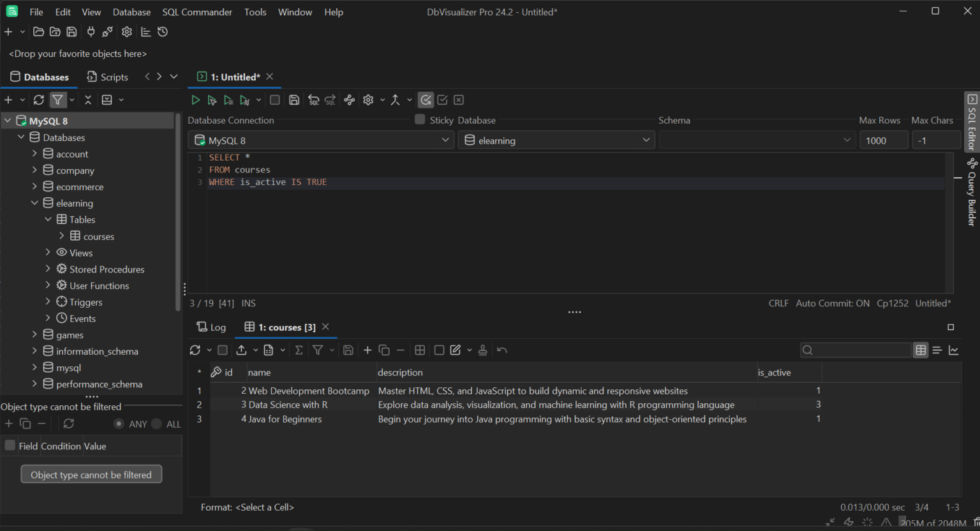The height and width of the screenshot is (531, 980).
Task: Switch results to chart view icon
Action: point(954,350)
